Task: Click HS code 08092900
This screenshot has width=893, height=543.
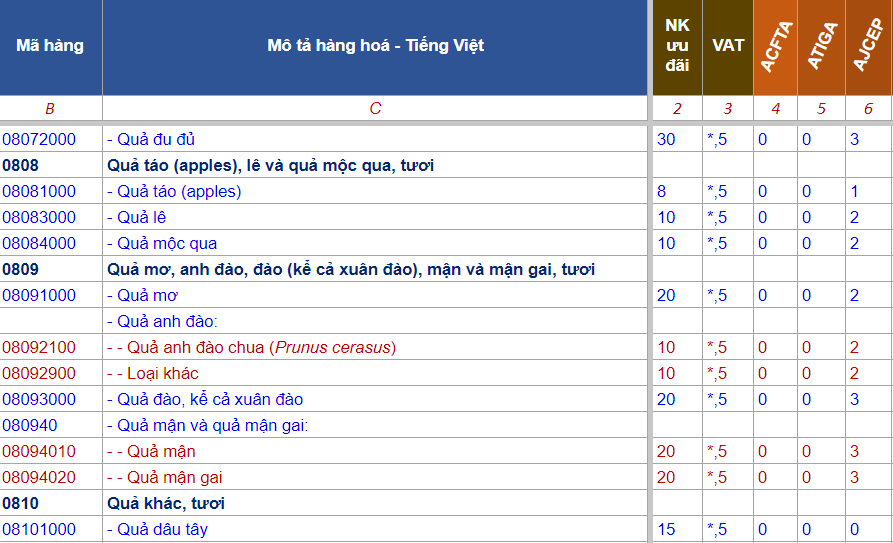Action: 39,373
